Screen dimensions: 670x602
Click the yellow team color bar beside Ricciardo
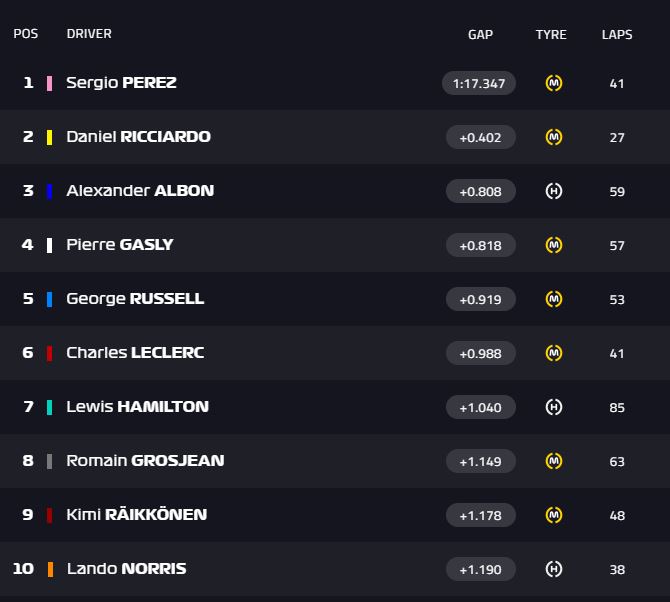[49, 137]
